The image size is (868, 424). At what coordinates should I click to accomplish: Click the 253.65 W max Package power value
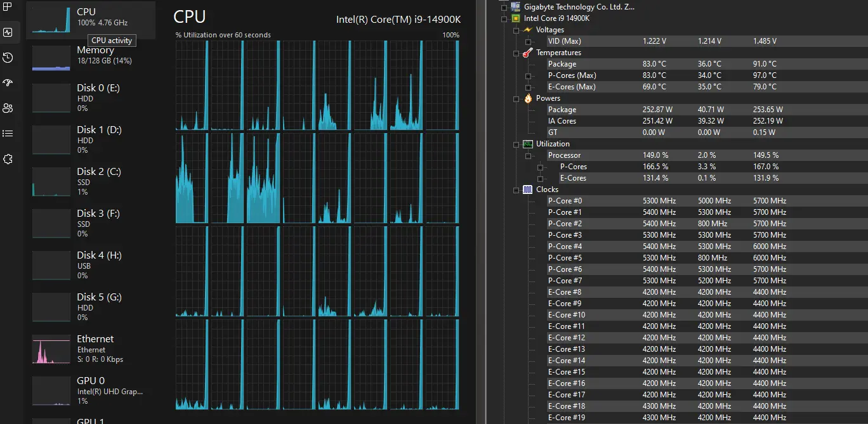click(768, 110)
